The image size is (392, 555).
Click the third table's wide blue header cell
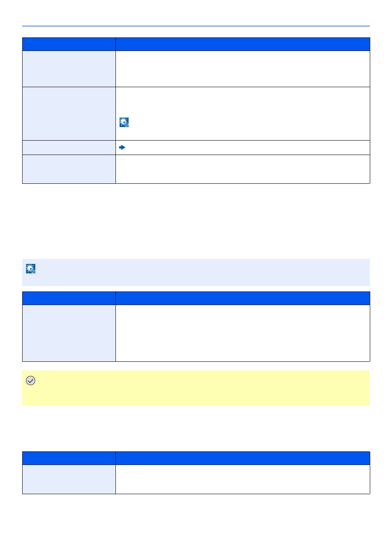pyautogui.click(x=243, y=458)
